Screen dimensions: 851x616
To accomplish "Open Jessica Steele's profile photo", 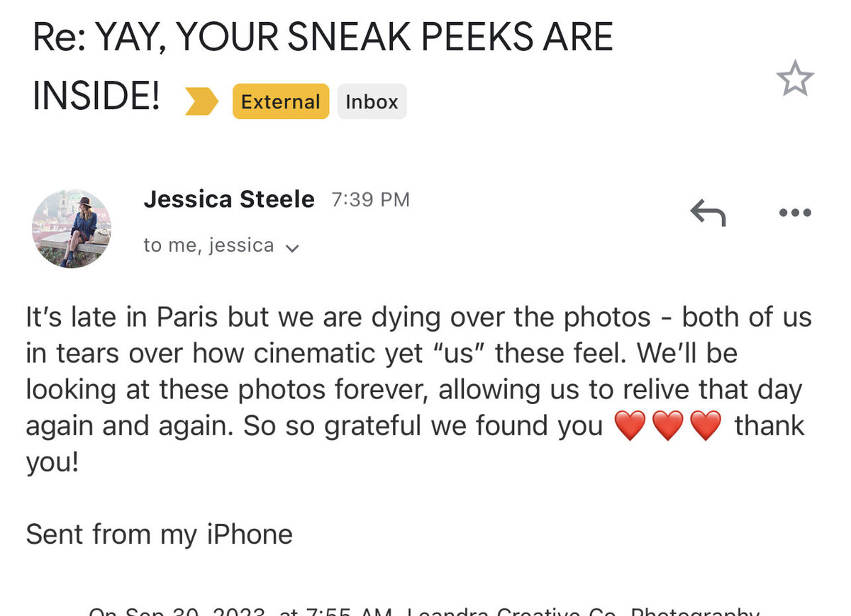I will point(72,228).
